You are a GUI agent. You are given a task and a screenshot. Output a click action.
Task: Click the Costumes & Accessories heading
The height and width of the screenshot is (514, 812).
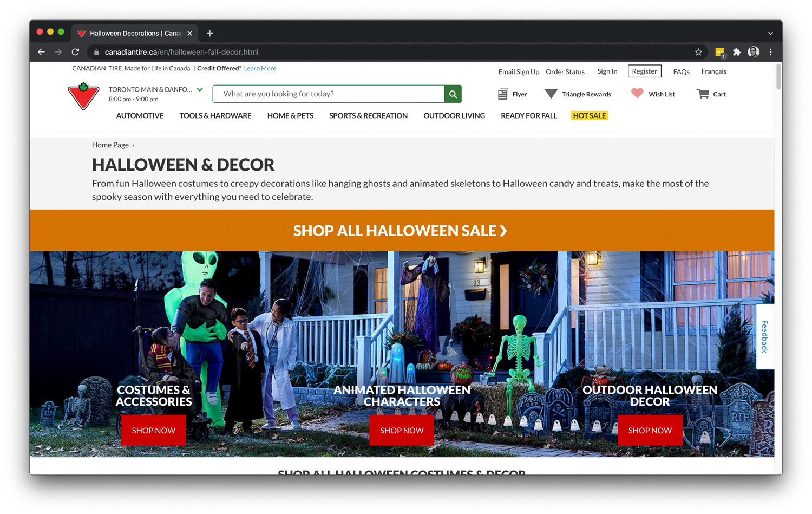(x=154, y=396)
